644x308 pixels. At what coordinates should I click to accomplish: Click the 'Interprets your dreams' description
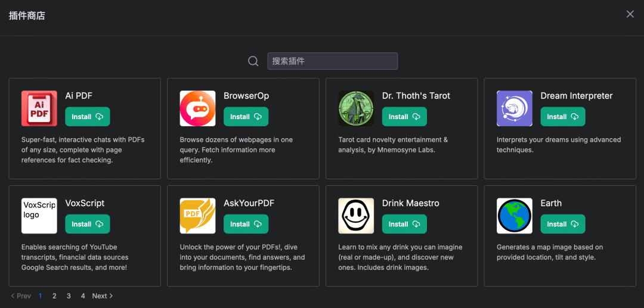tap(559, 145)
